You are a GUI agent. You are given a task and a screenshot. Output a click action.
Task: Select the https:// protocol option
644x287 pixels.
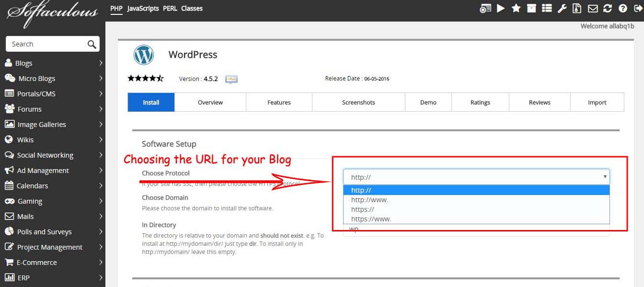tap(476, 209)
